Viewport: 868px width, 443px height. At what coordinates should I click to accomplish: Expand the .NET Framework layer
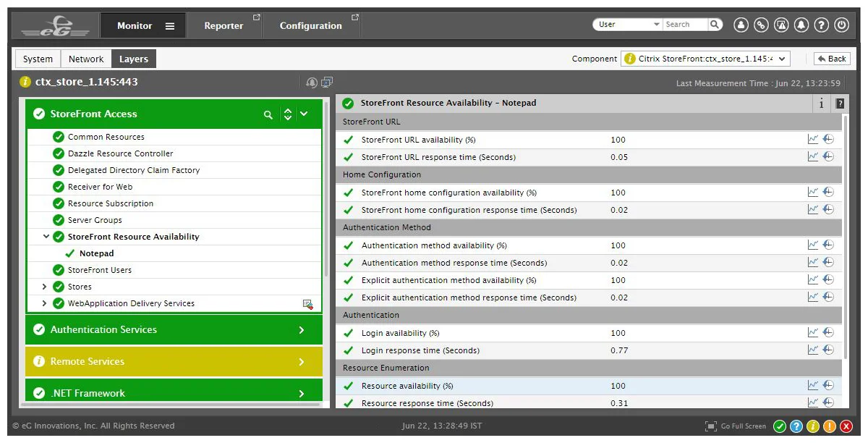pos(302,393)
